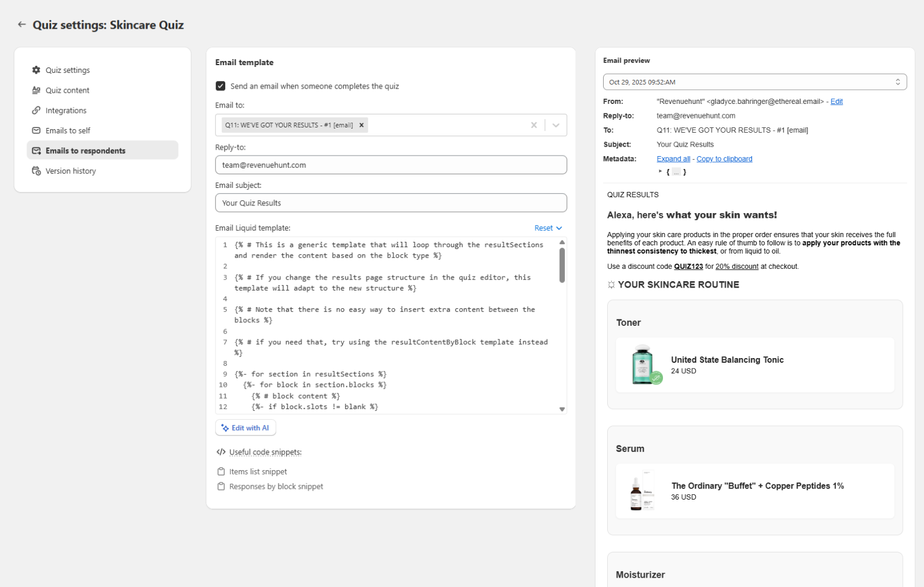Click the Integrations link icon in sidebar
Viewport: 924px width, 587px height.
(x=36, y=110)
